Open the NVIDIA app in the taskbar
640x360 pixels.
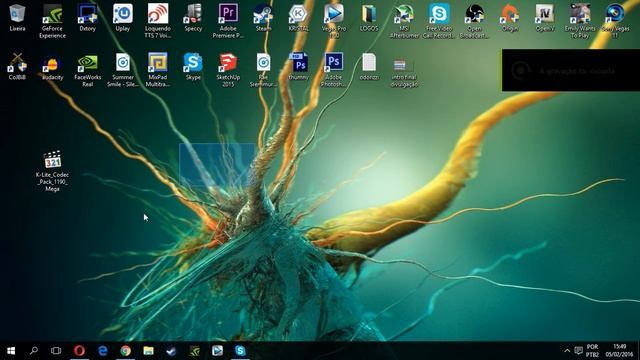194,351
